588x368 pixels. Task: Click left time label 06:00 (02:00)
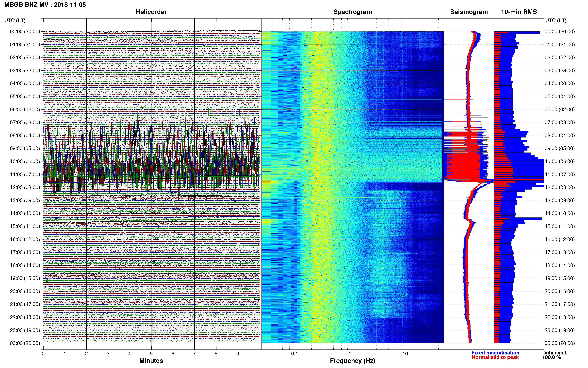point(25,110)
